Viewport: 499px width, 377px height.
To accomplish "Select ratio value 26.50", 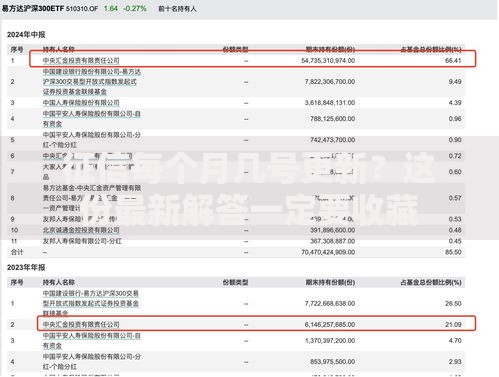I will pyautogui.click(x=453, y=303).
